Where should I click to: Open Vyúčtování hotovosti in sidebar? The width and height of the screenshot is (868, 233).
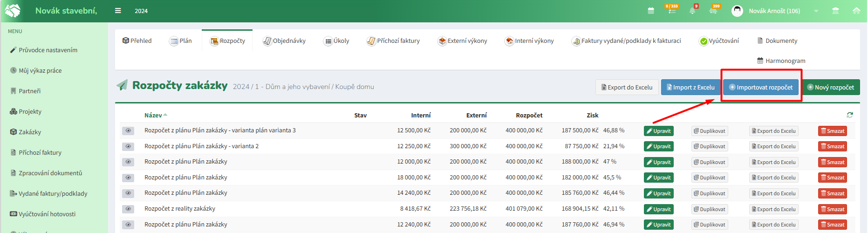[x=43, y=214]
